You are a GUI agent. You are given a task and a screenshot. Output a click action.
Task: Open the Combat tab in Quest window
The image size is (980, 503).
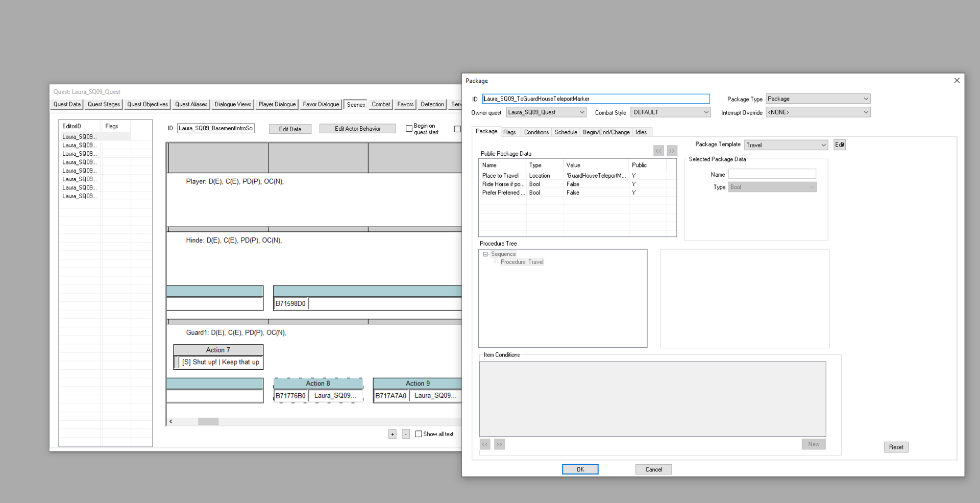(381, 104)
